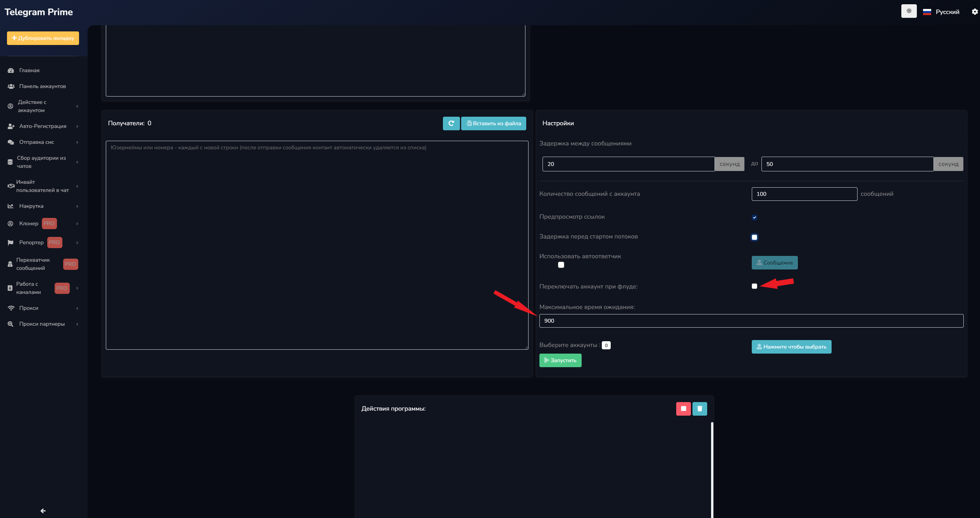Image resolution: width=980 pixels, height=518 pixels.
Task: Enable Переключать аккаунт при флуде checkbox
Action: tap(754, 287)
